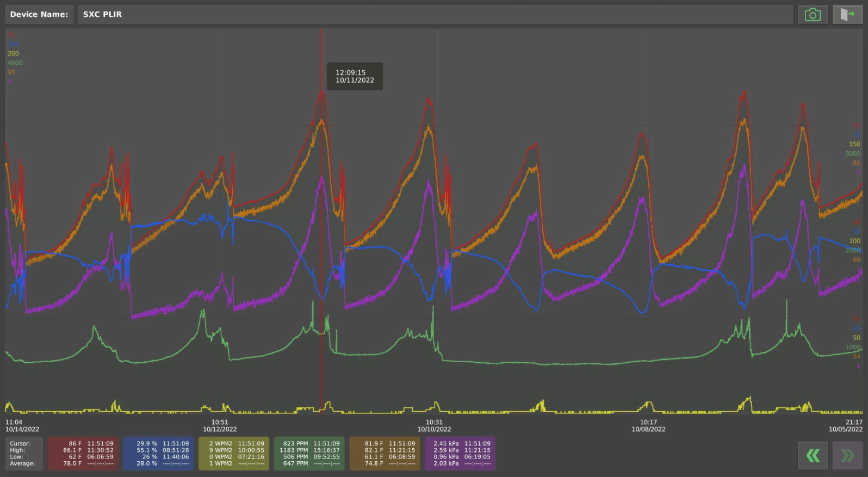The height and width of the screenshot is (477, 868).
Task: Click the exit door icon
Action: coord(847,15)
